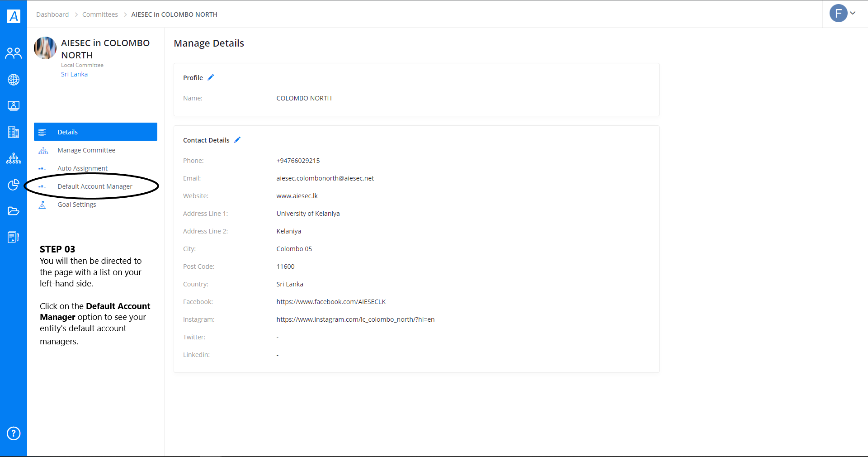This screenshot has width=868, height=457.
Task: Click the Manage Committee hierarchy icon
Action: [43, 150]
